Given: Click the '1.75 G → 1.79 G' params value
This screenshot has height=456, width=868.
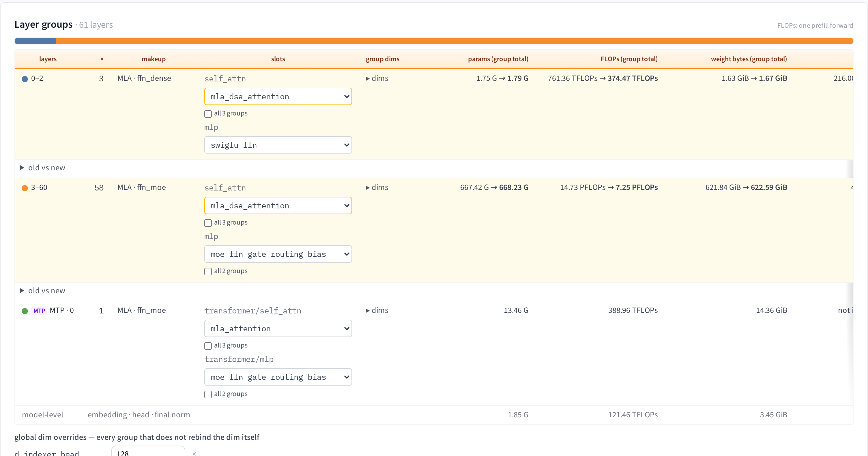Looking at the screenshot, I should point(502,79).
